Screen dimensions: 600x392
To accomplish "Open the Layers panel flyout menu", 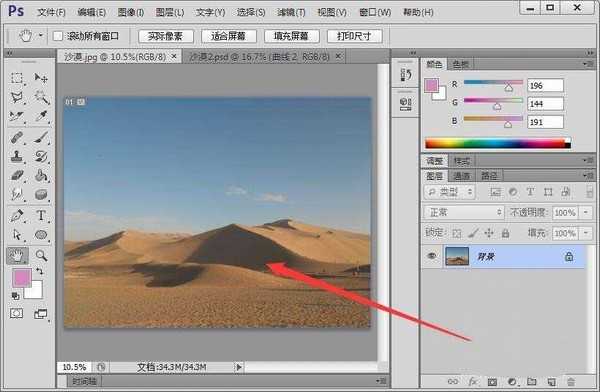I will click(x=589, y=176).
